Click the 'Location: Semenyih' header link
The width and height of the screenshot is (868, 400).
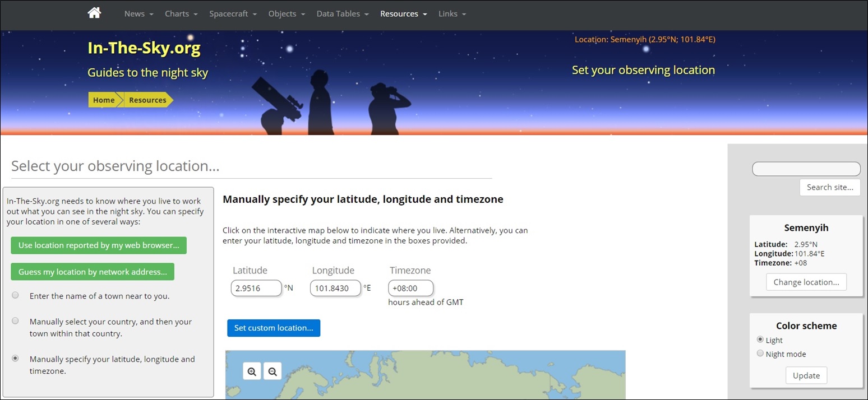(645, 39)
